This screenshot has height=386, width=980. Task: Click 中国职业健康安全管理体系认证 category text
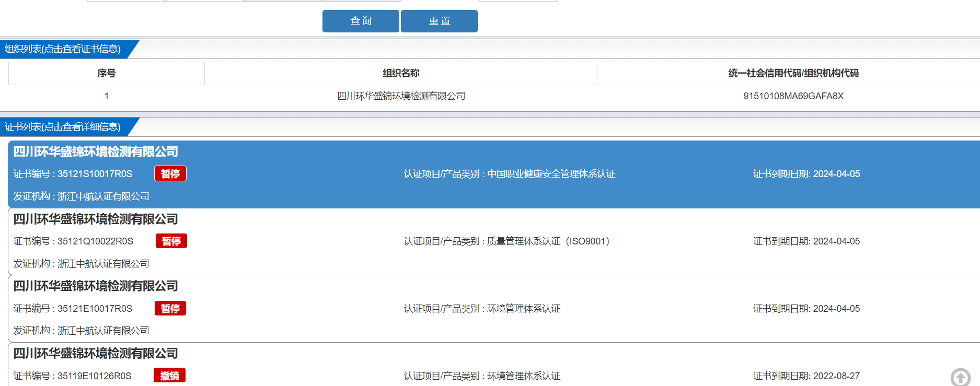coord(551,174)
